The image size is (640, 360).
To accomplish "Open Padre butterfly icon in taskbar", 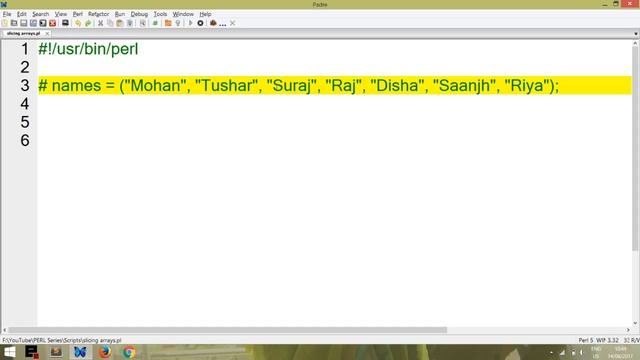I will 80,352.
